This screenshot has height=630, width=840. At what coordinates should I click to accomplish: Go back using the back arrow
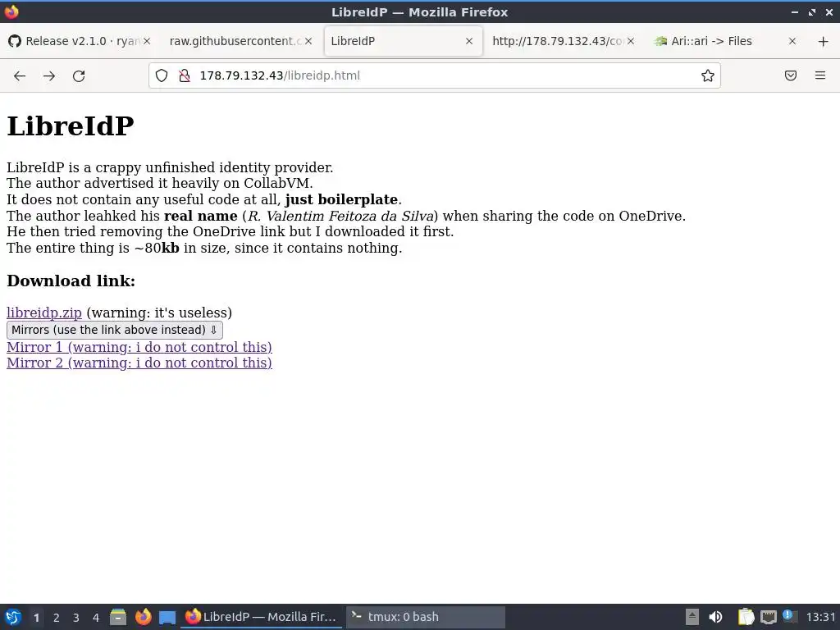click(x=20, y=75)
